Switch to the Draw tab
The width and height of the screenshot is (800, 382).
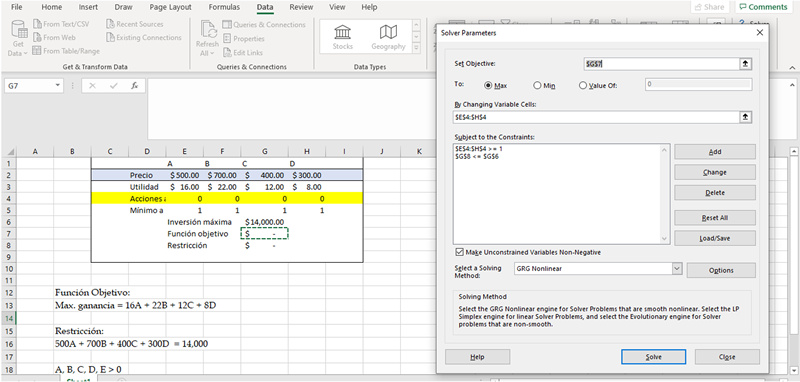[123, 7]
